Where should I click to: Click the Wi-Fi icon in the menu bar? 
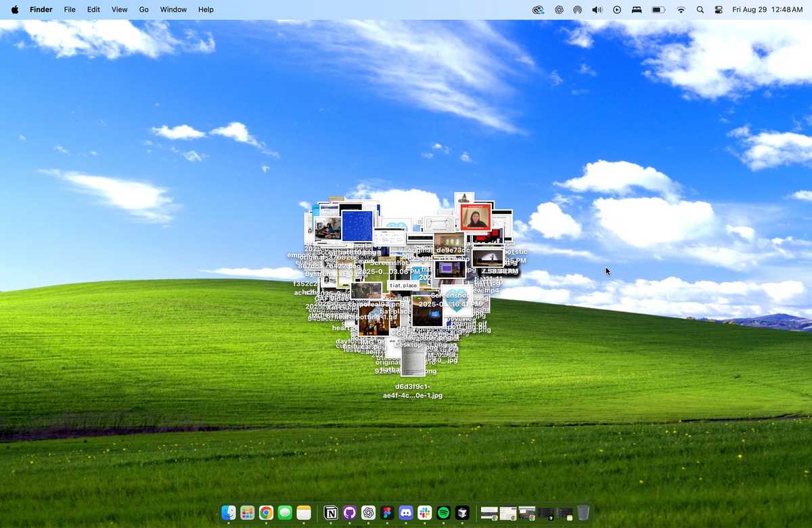coord(681,9)
